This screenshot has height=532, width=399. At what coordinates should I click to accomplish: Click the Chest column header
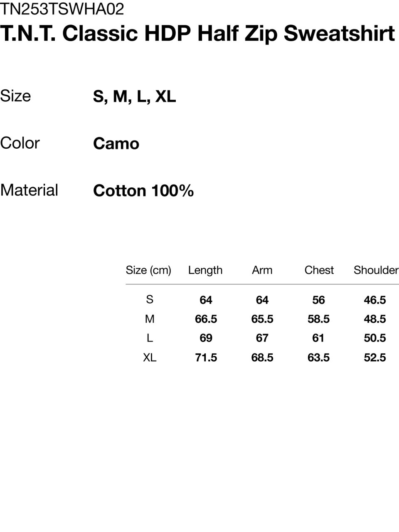pos(319,270)
